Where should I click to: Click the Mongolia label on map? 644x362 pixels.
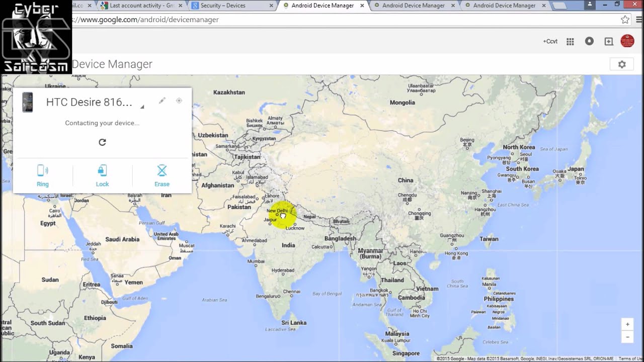pos(403,103)
